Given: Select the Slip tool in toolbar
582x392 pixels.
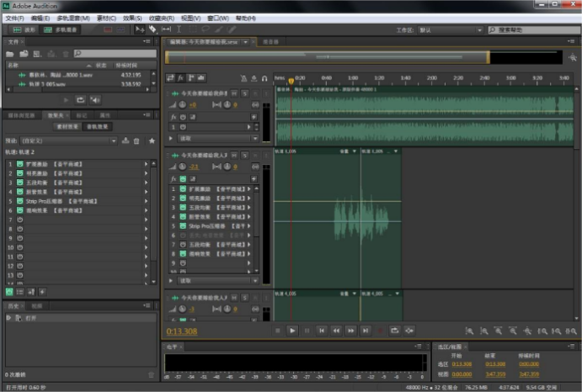Looking at the screenshot, I should [166, 29].
